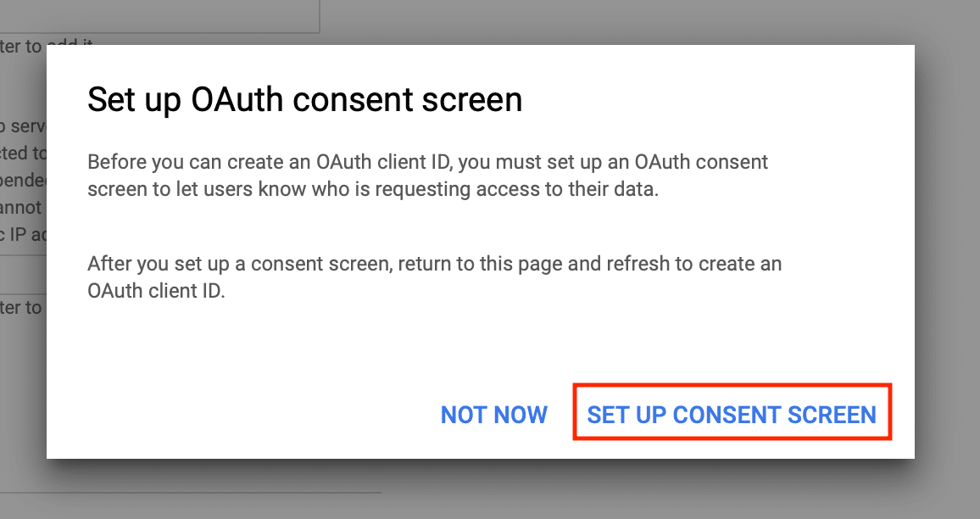Click the "OAuth client ID." text ending the dialog

[x=156, y=290]
